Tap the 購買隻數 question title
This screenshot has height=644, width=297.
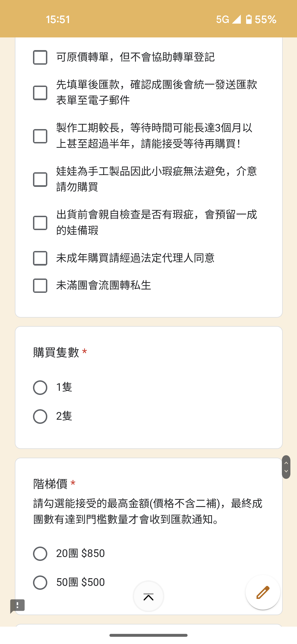[x=56, y=352]
